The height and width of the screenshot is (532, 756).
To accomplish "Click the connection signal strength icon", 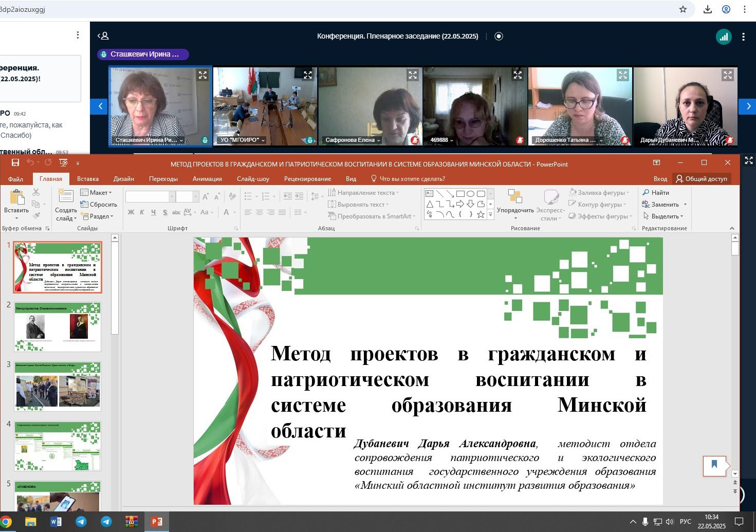I will pyautogui.click(x=724, y=36).
